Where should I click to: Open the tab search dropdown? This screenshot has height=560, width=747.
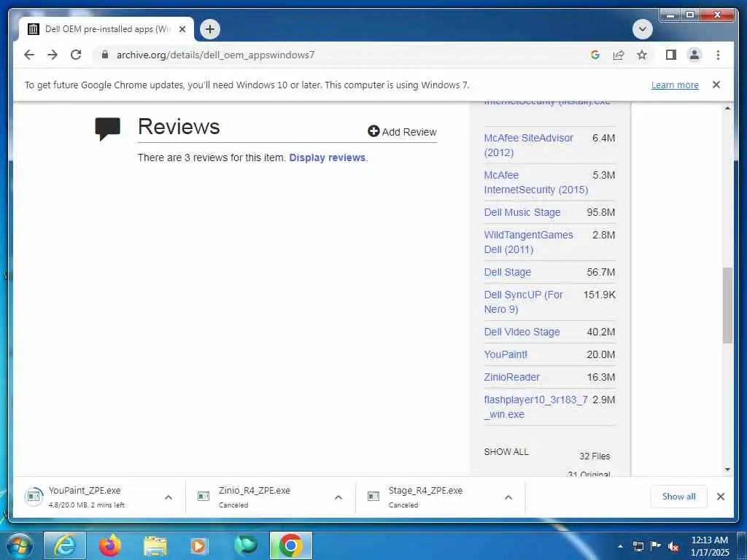642,29
